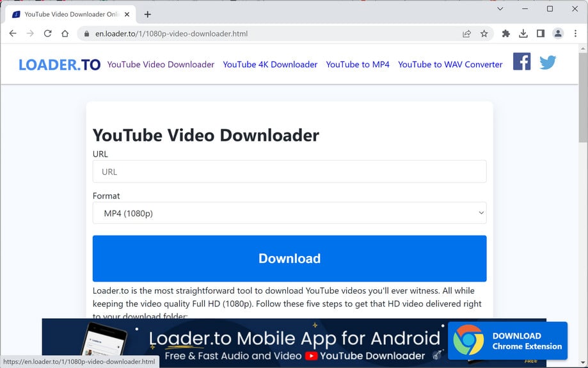Open the tab search chevron
Viewport: 588px width, 368px height.
point(500,8)
